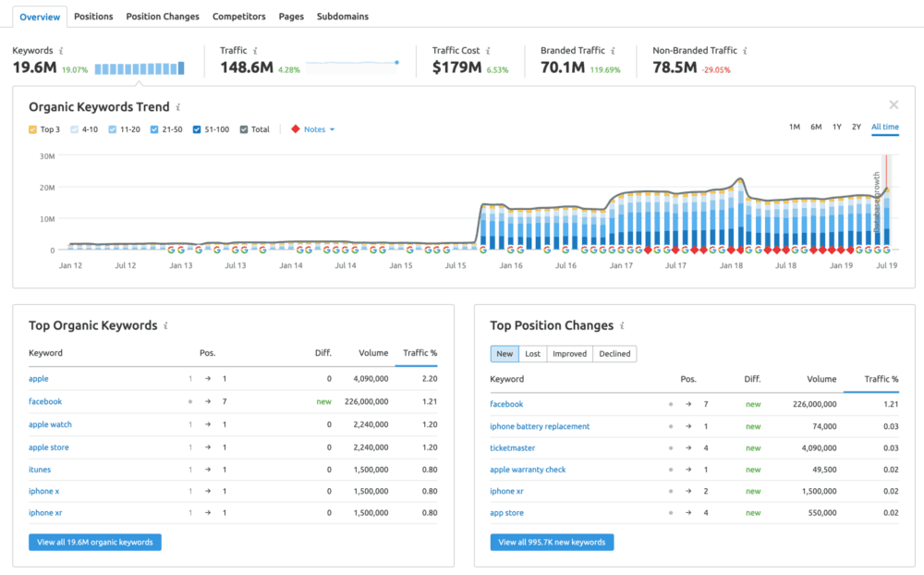Select the 2Y time range
Image resolution: width=924 pixels, height=575 pixels.
[857, 127]
